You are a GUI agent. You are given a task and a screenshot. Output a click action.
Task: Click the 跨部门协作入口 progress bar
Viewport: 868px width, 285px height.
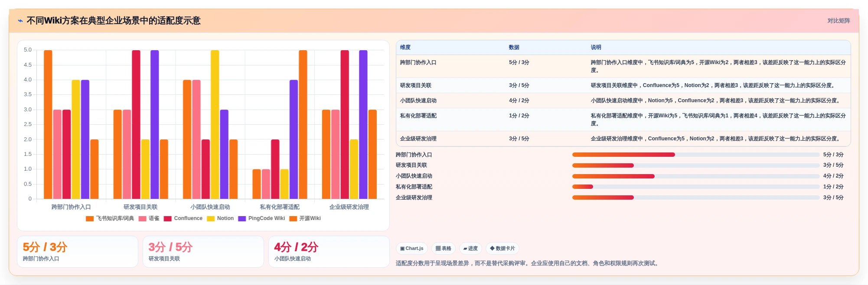pos(696,155)
